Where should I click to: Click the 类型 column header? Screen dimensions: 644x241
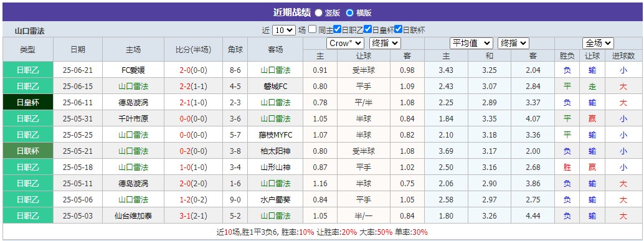click(28, 50)
